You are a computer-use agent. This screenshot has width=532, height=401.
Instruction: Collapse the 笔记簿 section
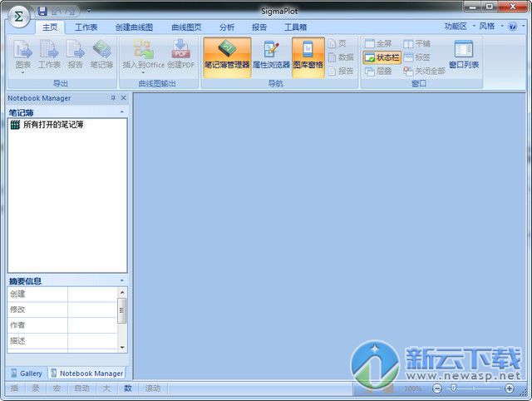(x=122, y=111)
